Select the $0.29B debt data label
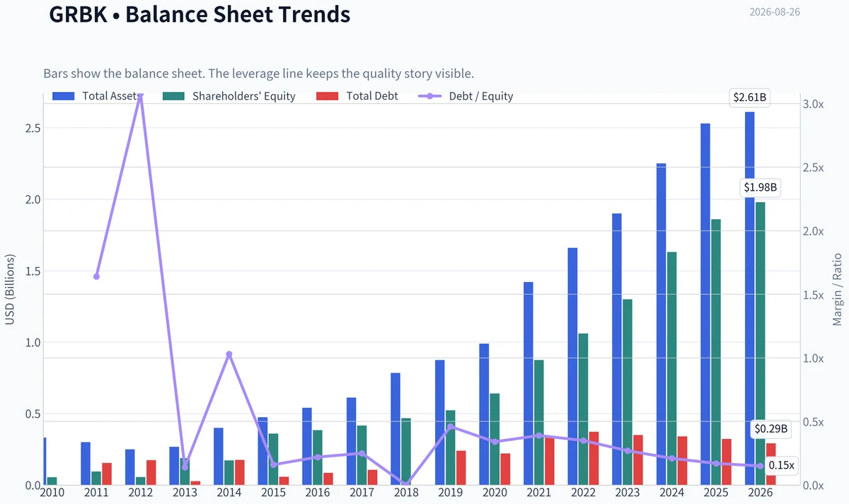This screenshot has height=504, width=849. 770,429
